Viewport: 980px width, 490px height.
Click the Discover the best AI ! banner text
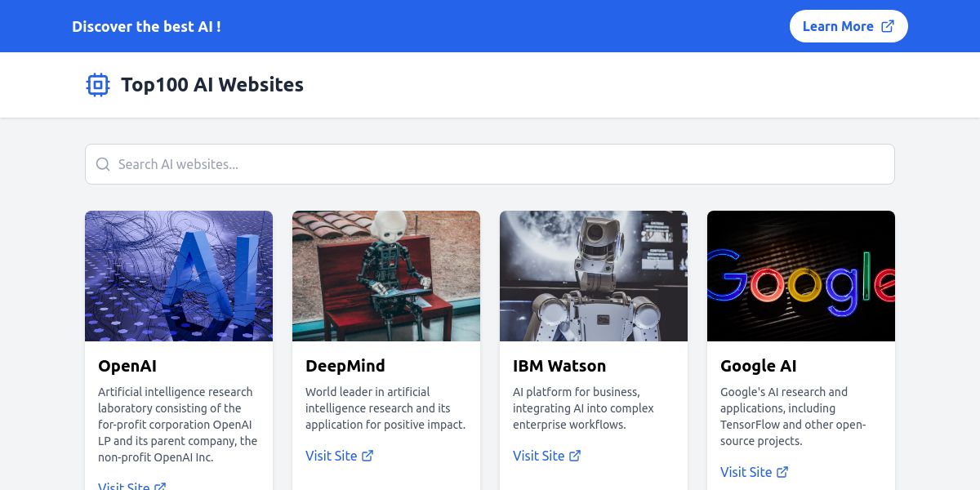146,26
